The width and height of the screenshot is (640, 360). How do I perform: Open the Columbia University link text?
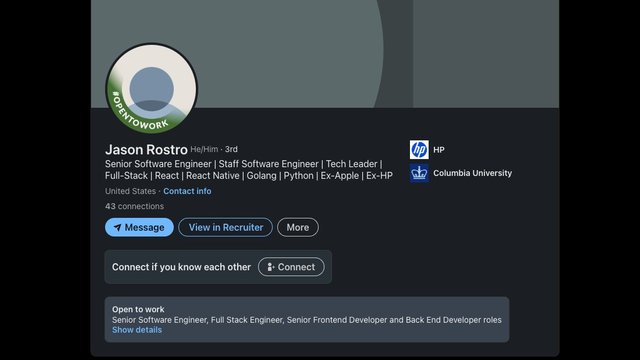point(472,173)
